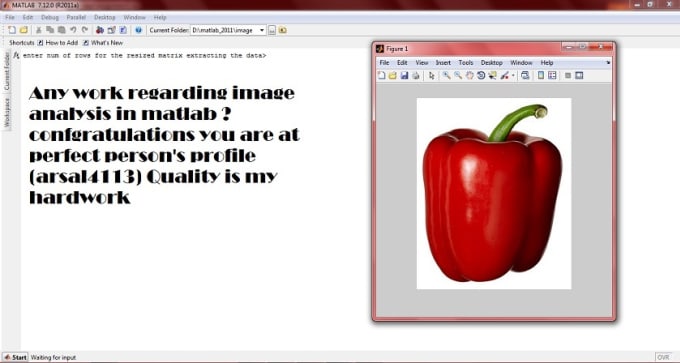Toggle the Brush data tool

pyautogui.click(x=504, y=75)
